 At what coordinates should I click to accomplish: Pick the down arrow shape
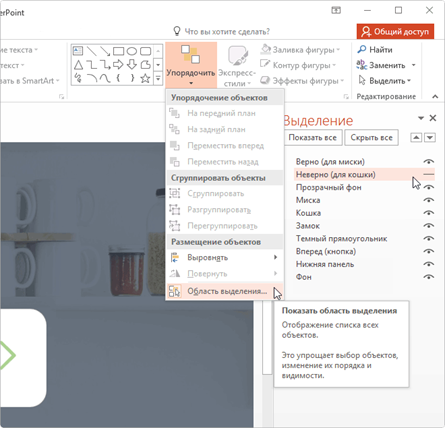[x=132, y=65]
